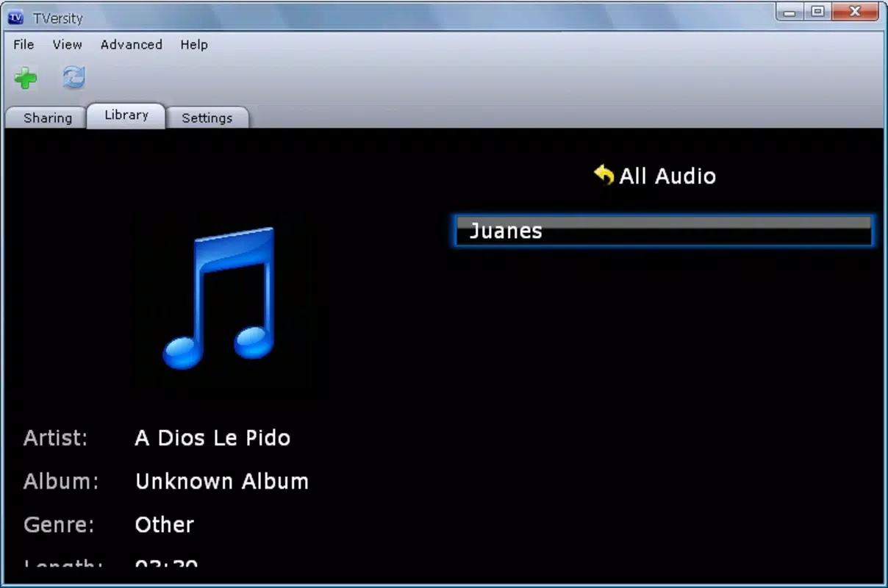Image resolution: width=888 pixels, height=588 pixels.
Task: Click the Album: label
Action: 61,481
